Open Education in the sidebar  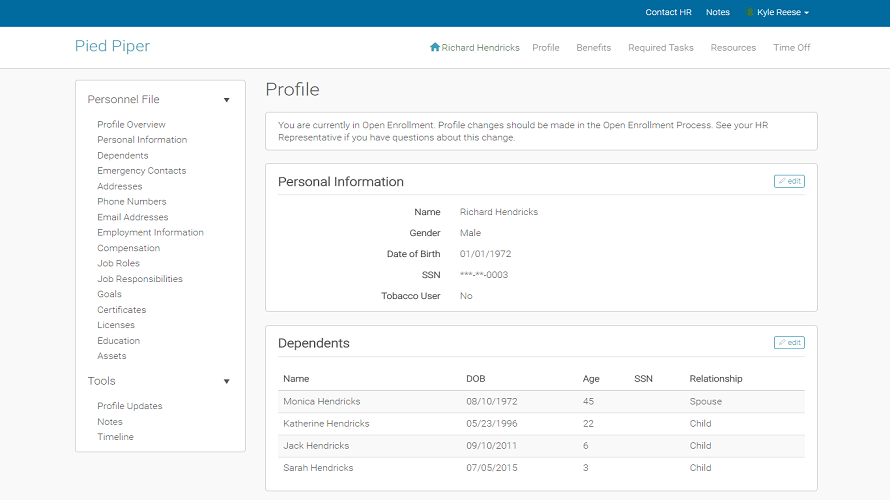[x=118, y=341]
